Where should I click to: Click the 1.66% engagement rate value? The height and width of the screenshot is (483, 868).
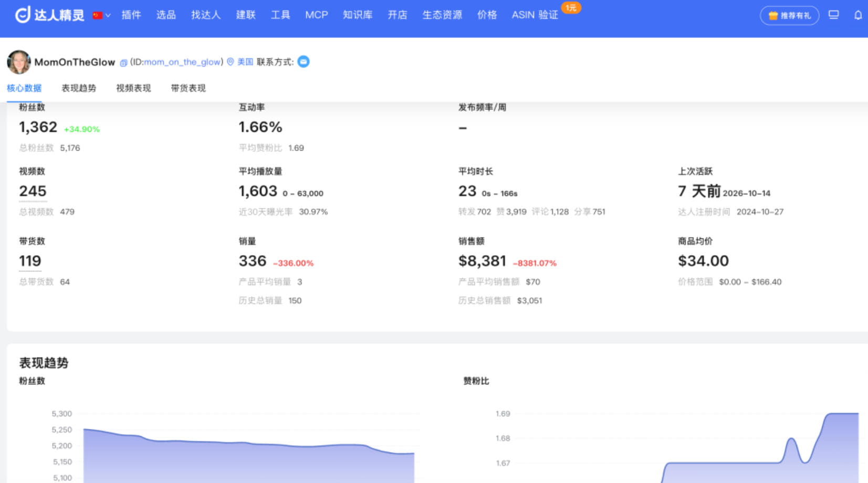pos(260,127)
